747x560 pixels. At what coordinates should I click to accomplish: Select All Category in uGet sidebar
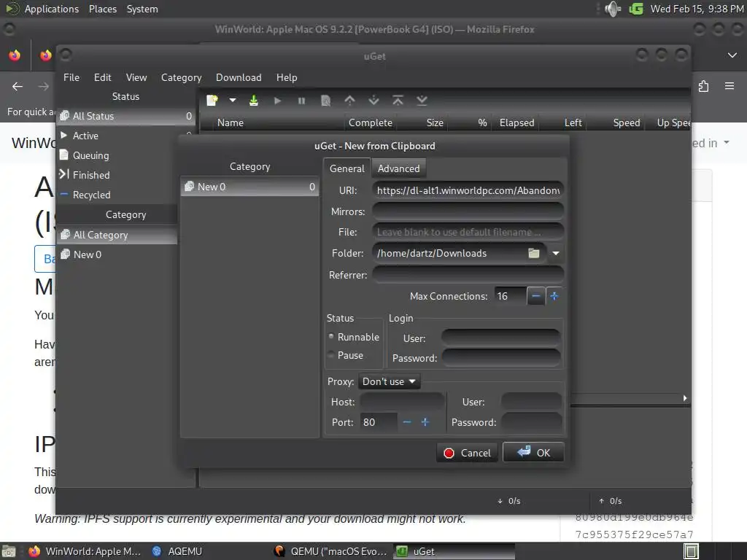pyautogui.click(x=117, y=235)
